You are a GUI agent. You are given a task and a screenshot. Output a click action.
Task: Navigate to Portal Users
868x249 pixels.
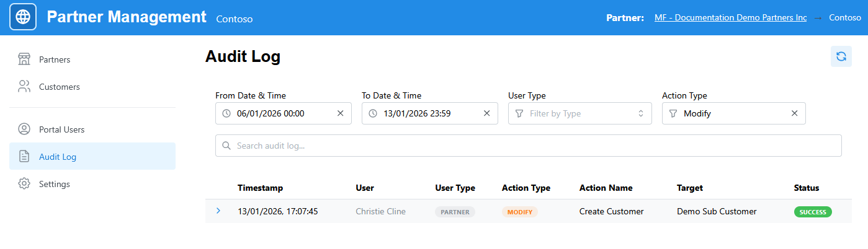pyautogui.click(x=61, y=129)
